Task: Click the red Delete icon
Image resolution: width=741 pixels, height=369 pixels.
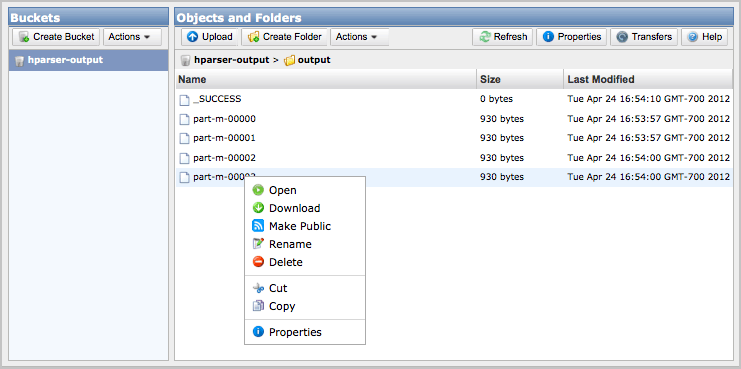Action: coord(258,262)
